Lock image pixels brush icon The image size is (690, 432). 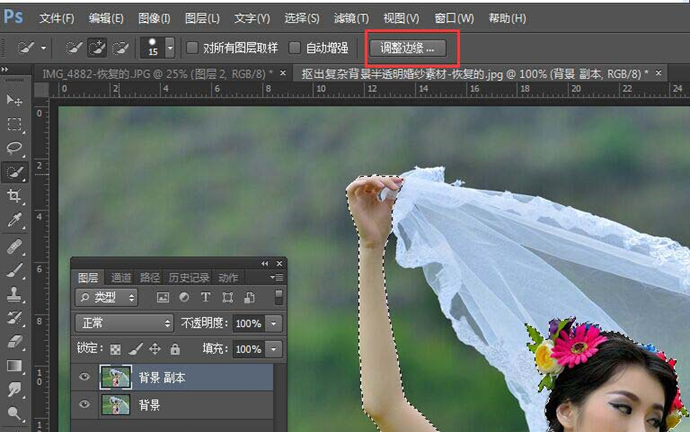(136, 349)
